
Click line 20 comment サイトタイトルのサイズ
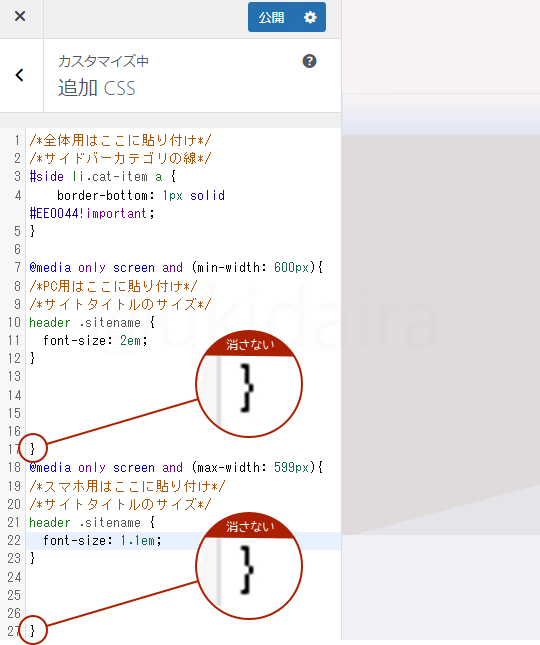pyautogui.click(x=120, y=504)
